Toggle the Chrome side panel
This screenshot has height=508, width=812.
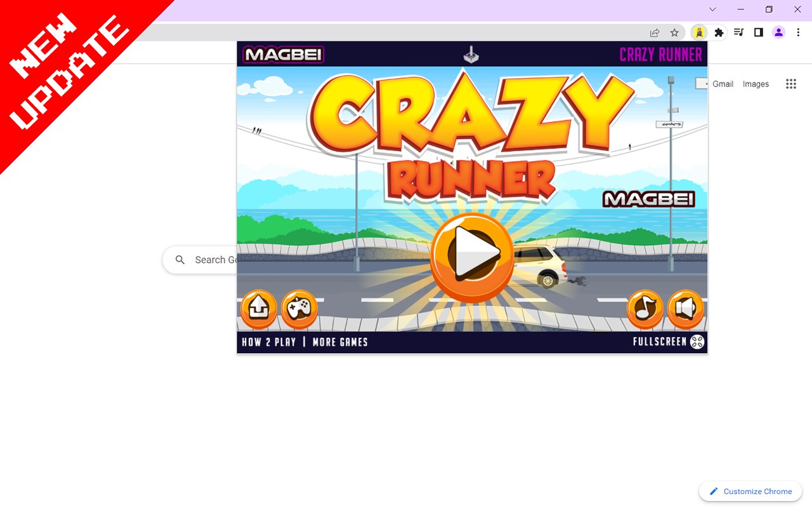[758, 32]
